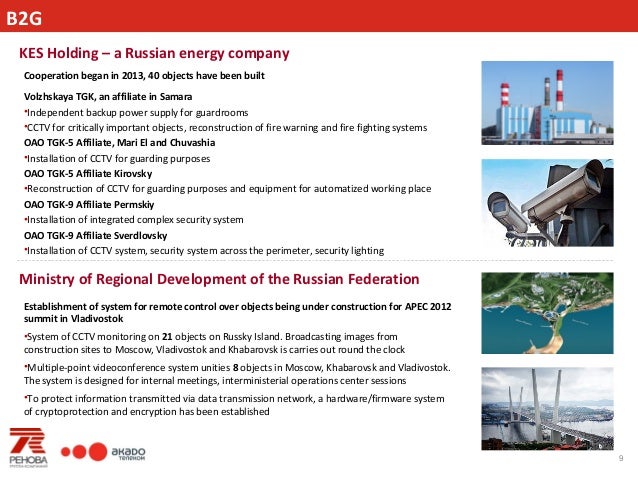Click the B2G slide title
The width and height of the screenshot is (638, 479).
24,18
